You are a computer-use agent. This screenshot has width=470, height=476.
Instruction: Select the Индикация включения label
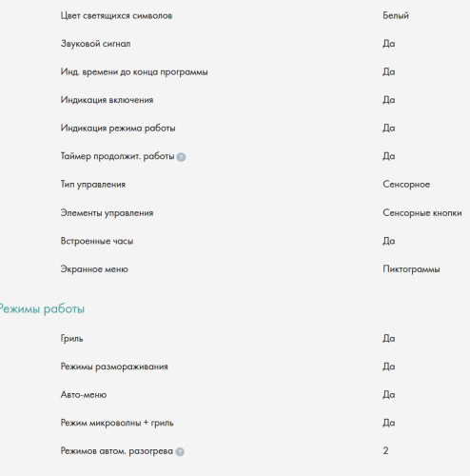click(x=107, y=100)
